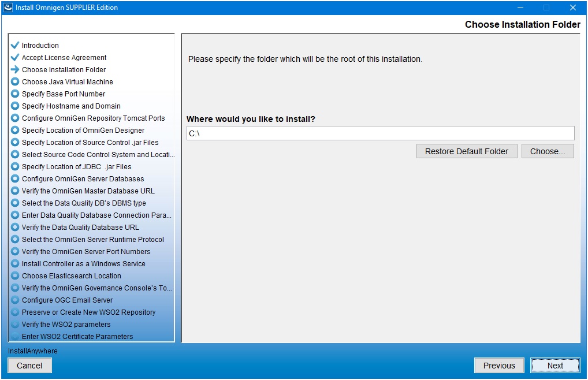Image resolution: width=588 pixels, height=380 pixels.
Task: Select Verify the OmniGen Master Database URL text
Action: click(x=88, y=191)
